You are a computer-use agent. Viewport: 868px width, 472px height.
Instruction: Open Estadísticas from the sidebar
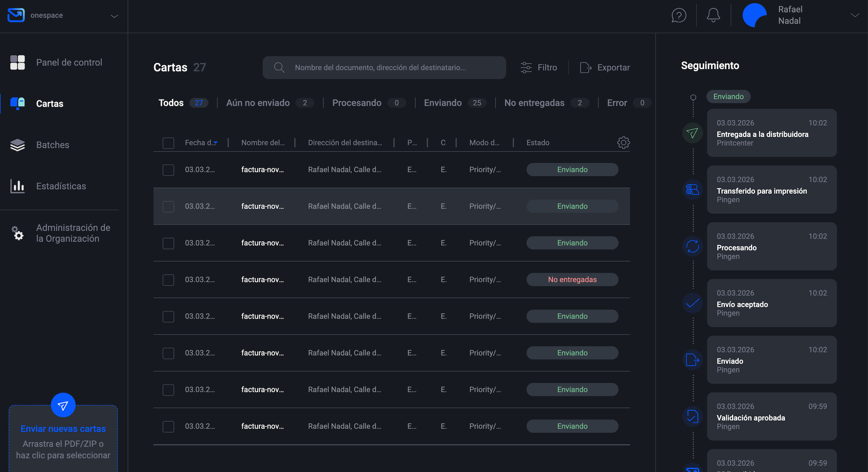[61, 186]
